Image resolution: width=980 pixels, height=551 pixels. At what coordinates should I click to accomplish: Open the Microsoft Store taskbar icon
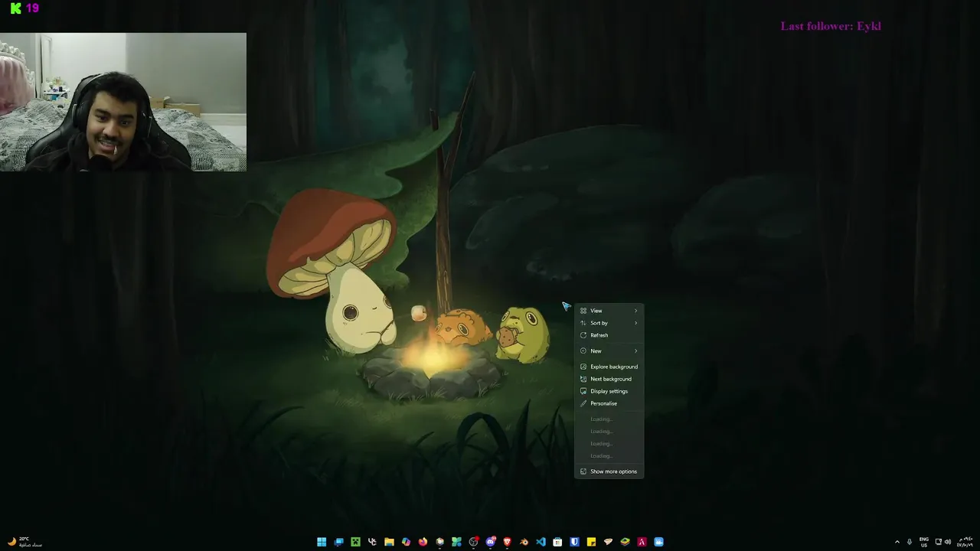[x=557, y=542]
